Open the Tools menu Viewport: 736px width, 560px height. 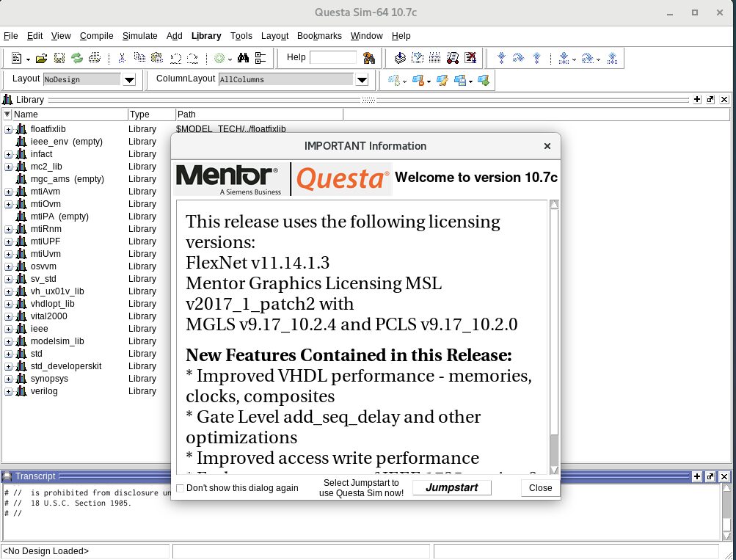pyautogui.click(x=241, y=36)
